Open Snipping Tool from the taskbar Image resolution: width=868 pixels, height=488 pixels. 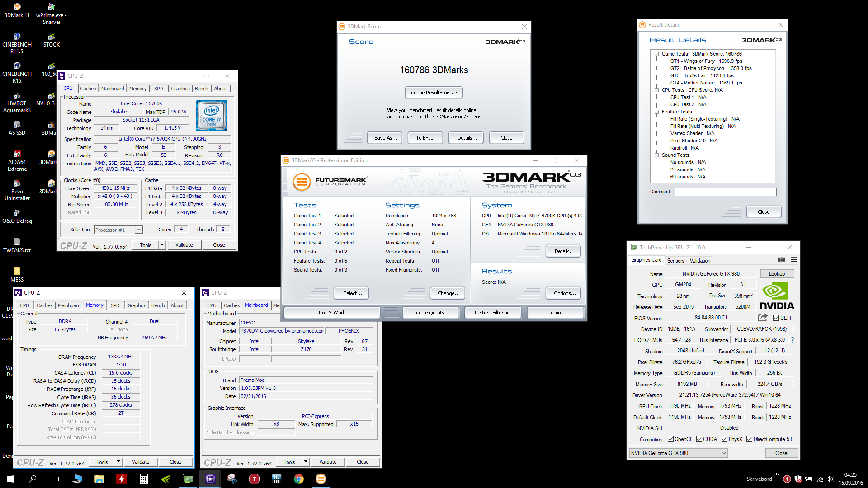pyautogui.click(x=232, y=479)
